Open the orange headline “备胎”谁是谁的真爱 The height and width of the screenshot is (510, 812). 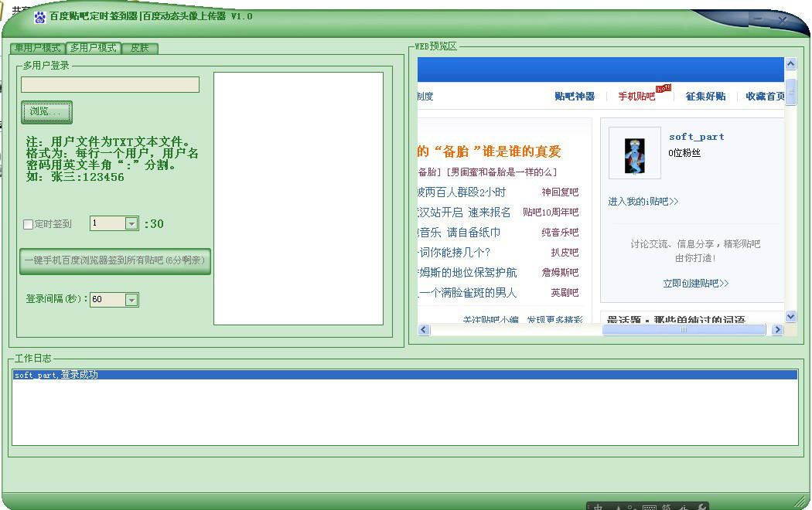point(490,151)
